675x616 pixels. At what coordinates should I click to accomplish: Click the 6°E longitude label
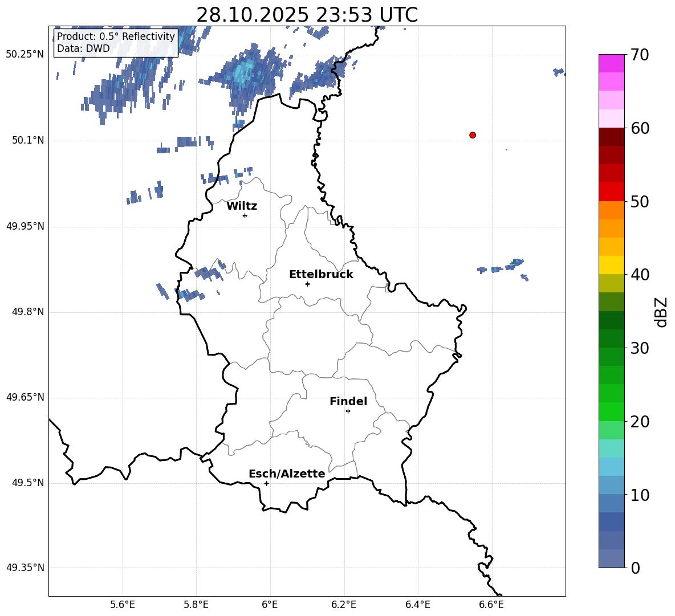[x=270, y=605]
